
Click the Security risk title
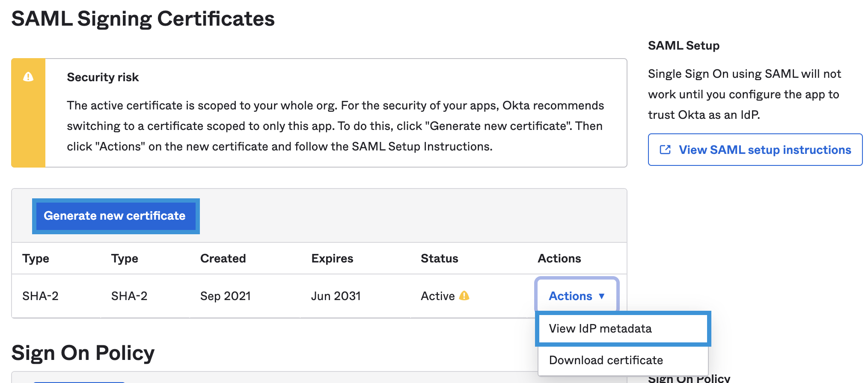[103, 77]
